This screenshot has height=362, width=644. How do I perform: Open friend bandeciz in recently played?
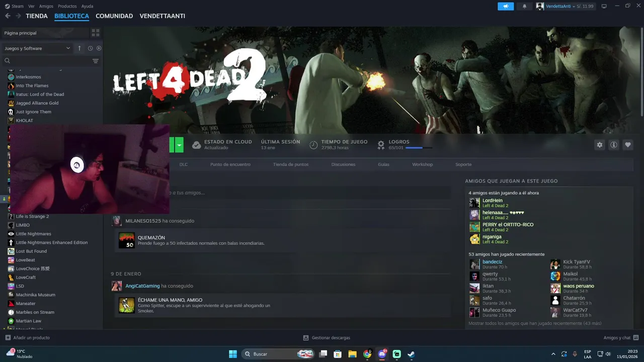pyautogui.click(x=492, y=262)
